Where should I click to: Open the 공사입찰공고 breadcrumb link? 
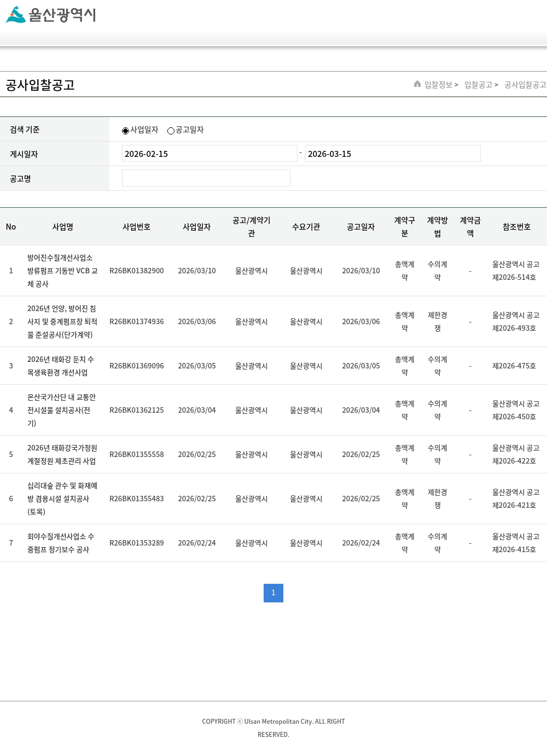point(525,85)
